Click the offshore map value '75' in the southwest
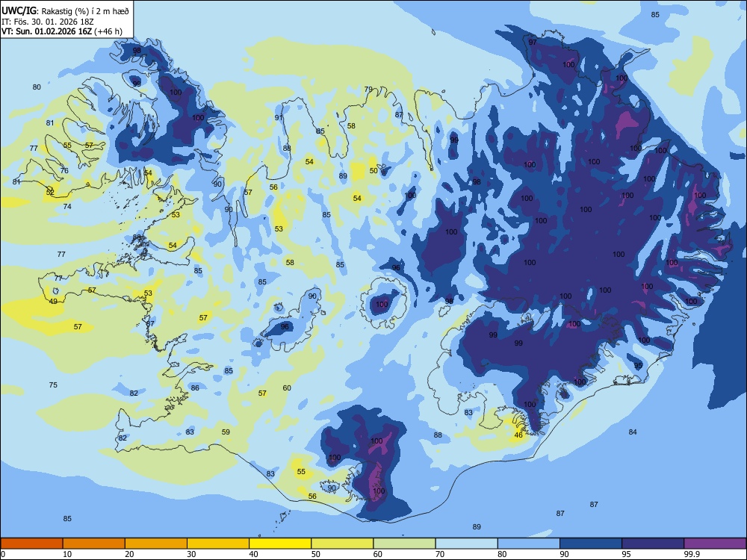747x560 pixels. click(x=53, y=385)
